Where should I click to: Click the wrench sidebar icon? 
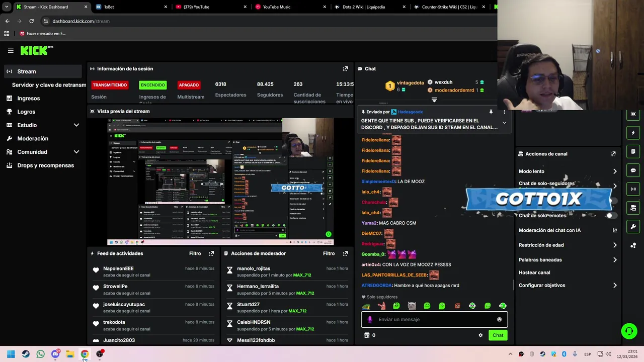[633, 226]
